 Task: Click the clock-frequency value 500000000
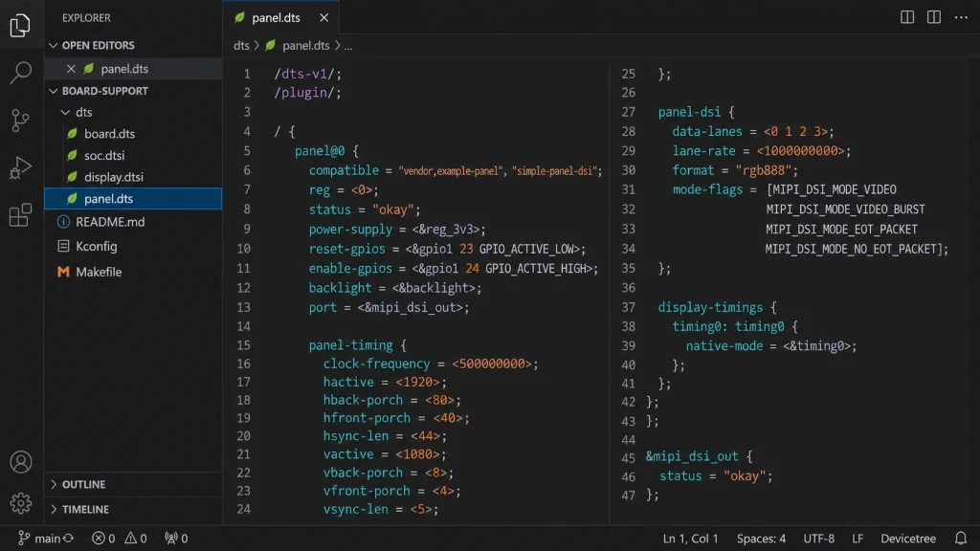coord(492,364)
